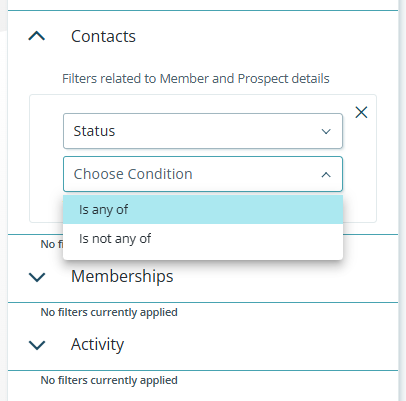
Task: Expand the Activity section chevron
Action: point(37,345)
